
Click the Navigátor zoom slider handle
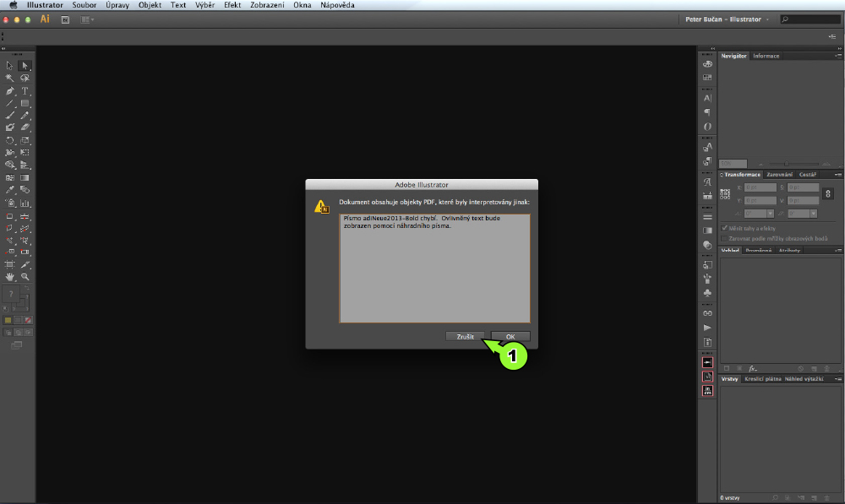[x=786, y=164]
